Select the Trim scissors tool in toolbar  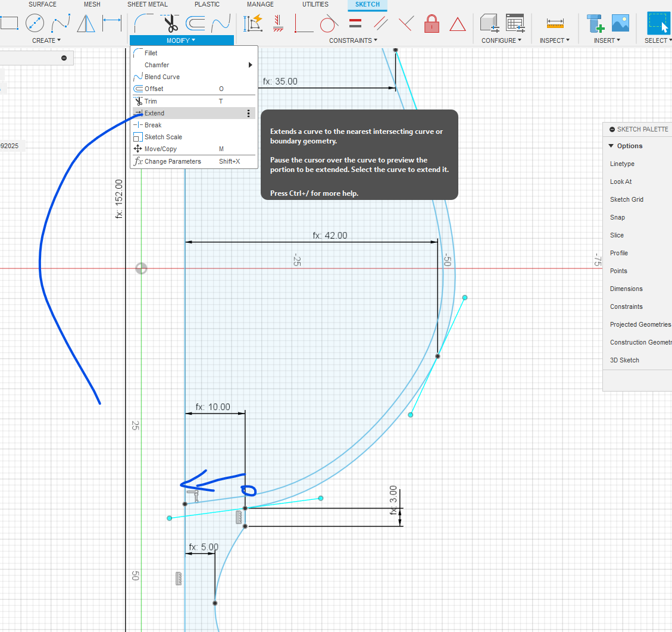tap(171, 24)
